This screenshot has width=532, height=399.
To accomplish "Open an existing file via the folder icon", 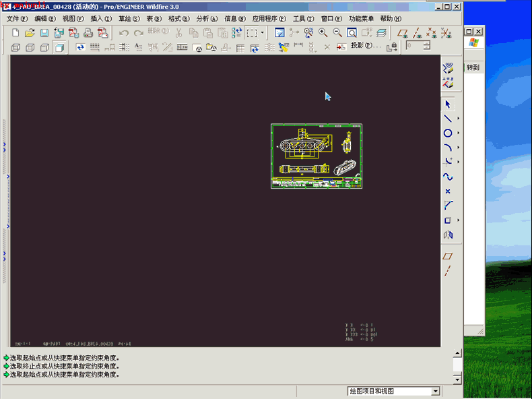I will coord(30,33).
